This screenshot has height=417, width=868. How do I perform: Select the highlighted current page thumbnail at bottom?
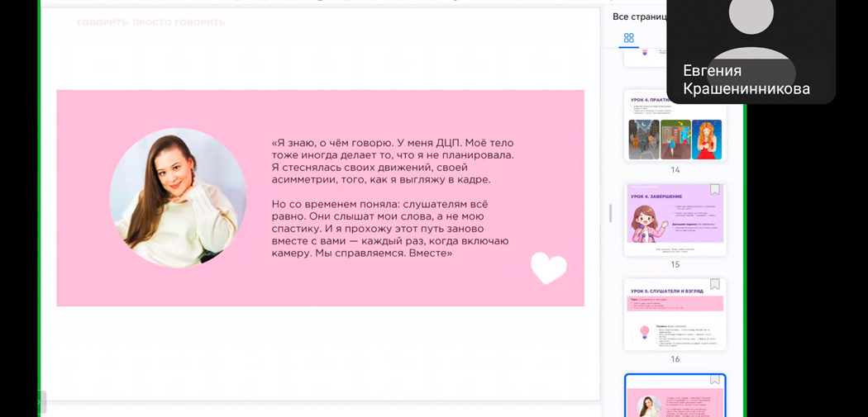[675, 396]
